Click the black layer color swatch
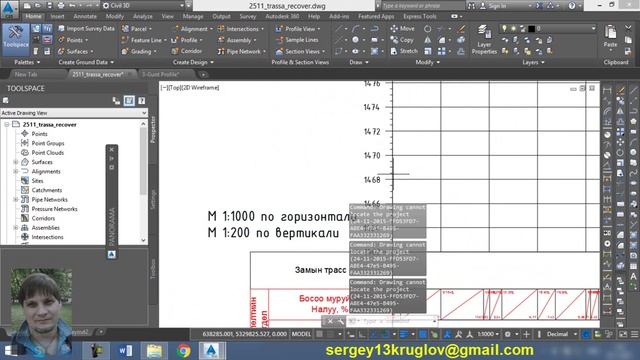The width and height of the screenshot is (640, 360). (531, 28)
